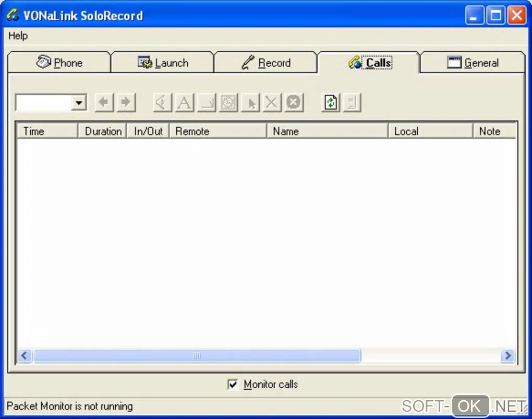Click the scroll right arrow
This screenshot has height=419, width=532.
508,355
